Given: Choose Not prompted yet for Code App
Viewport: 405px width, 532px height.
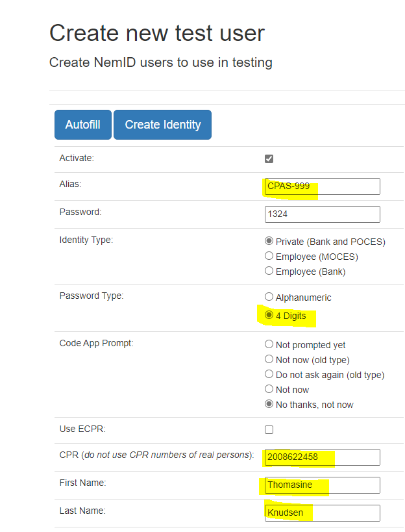Looking at the screenshot, I should pyautogui.click(x=269, y=345).
